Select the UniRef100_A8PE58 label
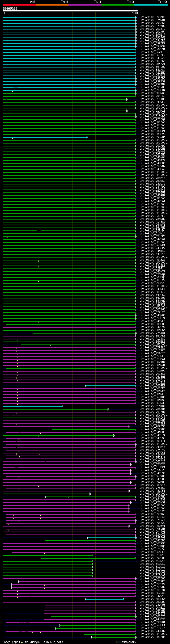Viewport: 170px width, 644px height. [152, 426]
